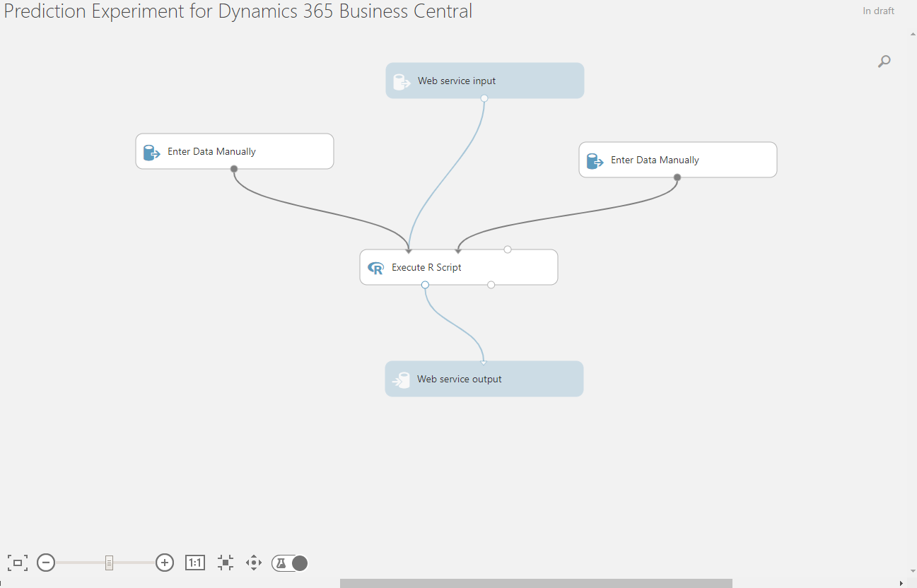The height and width of the screenshot is (588, 917).
Task: Click the pan control arrows icon
Action: (254, 563)
